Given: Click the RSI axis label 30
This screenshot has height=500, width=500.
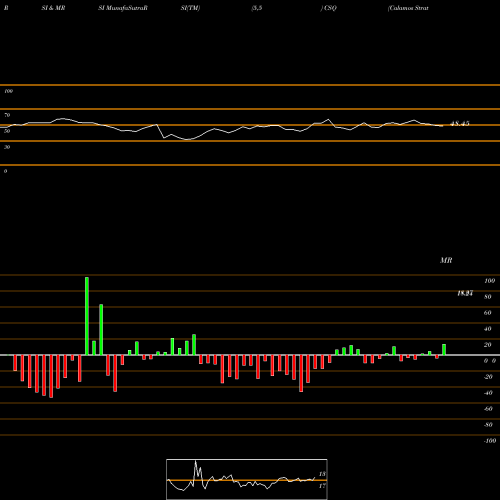Looking at the screenshot, I should [x=7, y=147].
